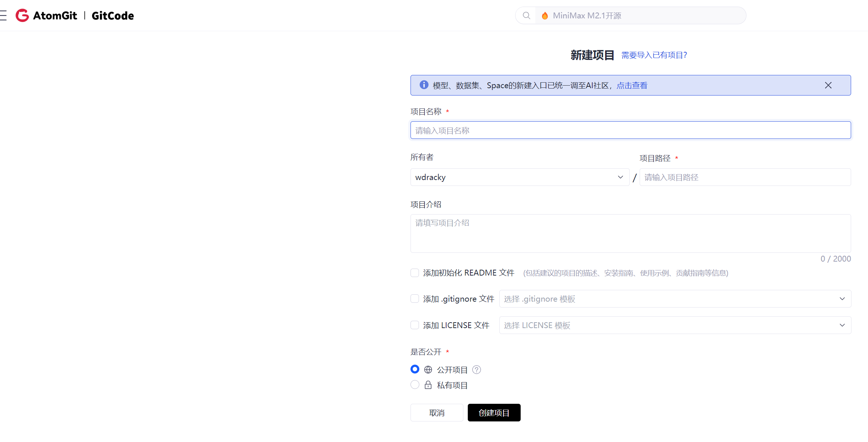This screenshot has width=868, height=442.
Task: Expand the .gitignore template dropdown
Action: click(x=675, y=299)
